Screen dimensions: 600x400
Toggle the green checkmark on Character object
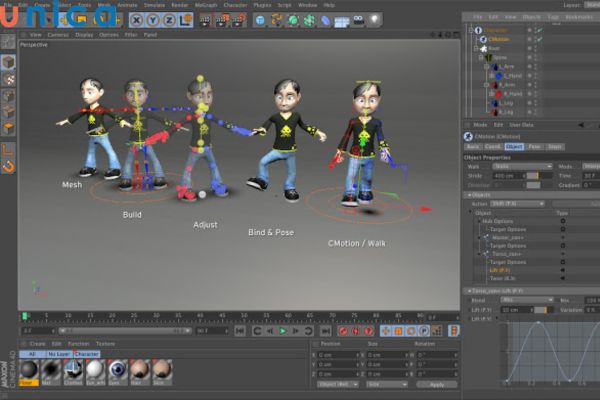click(x=540, y=31)
